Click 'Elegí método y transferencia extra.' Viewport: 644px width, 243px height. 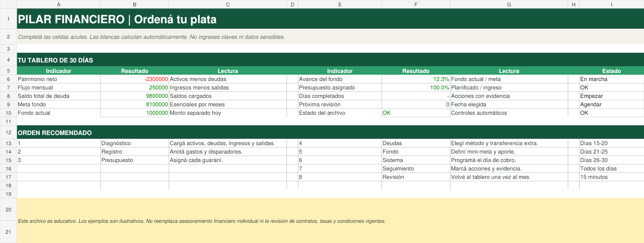click(509, 143)
